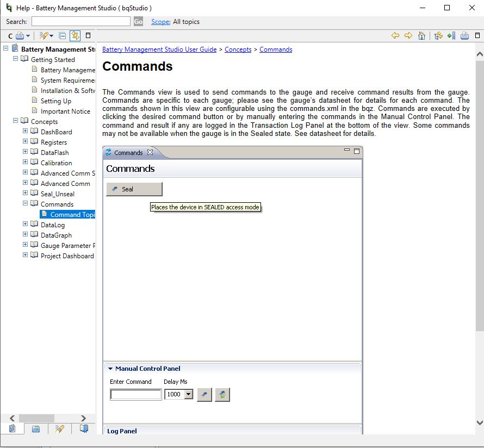
Task: Click the DataFlash book icon in tree
Action: pyautogui.click(x=35, y=152)
